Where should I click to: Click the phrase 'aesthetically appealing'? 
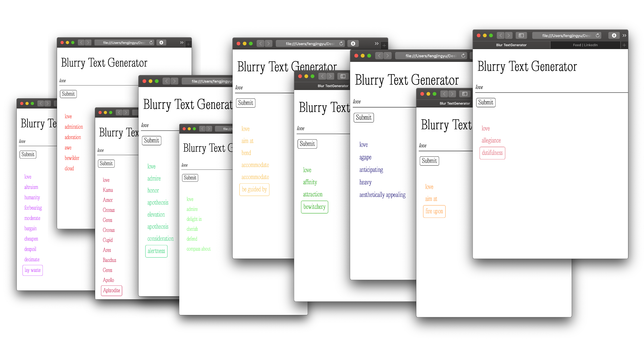point(382,195)
